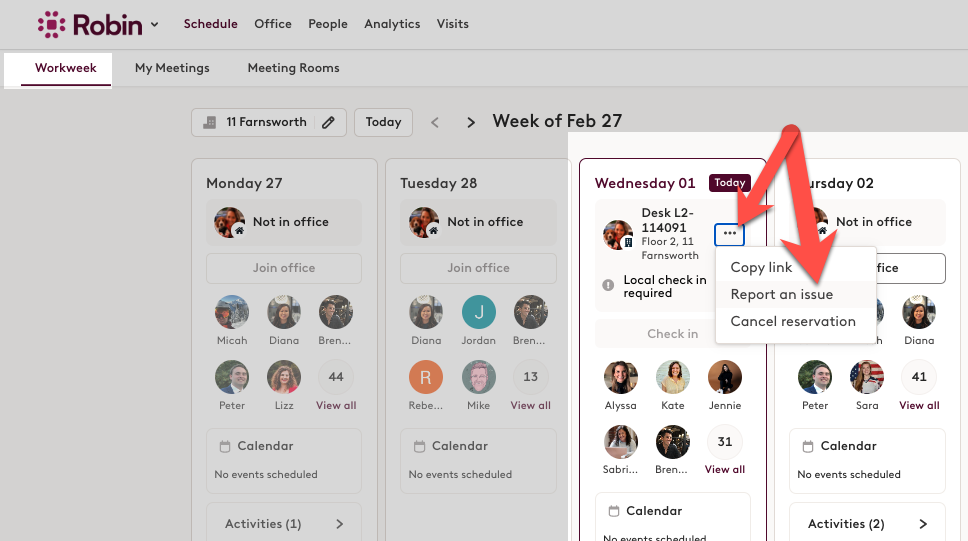Switch to the My Meetings tab
The image size is (968, 541).
point(172,68)
